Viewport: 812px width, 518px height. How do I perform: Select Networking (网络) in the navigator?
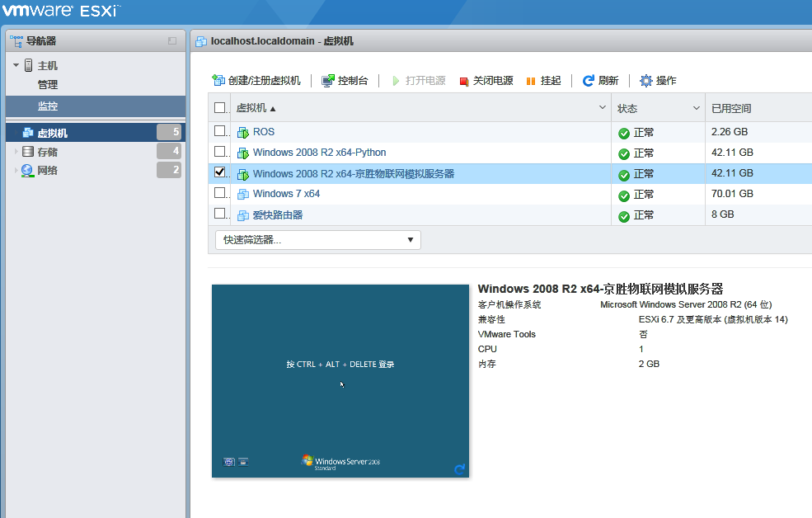click(x=96, y=170)
